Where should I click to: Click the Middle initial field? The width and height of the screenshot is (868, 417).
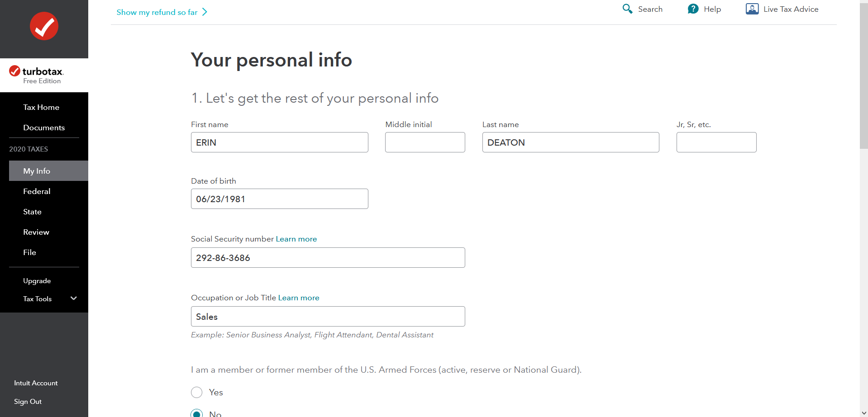tap(425, 142)
